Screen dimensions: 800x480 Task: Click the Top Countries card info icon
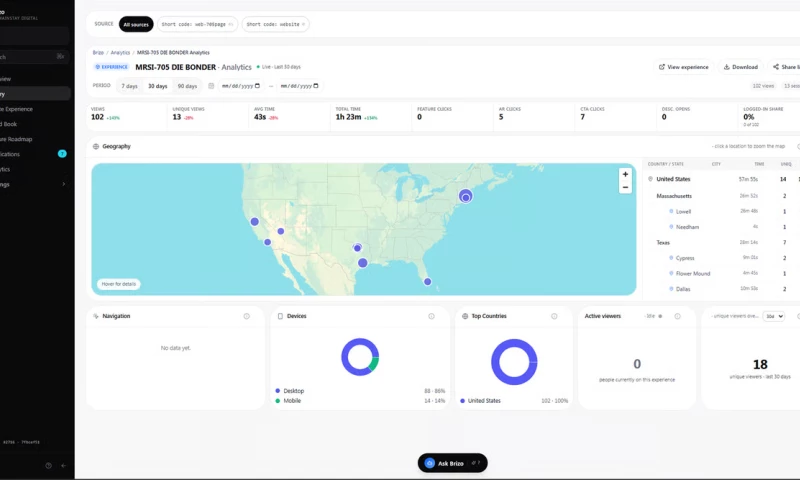554,316
